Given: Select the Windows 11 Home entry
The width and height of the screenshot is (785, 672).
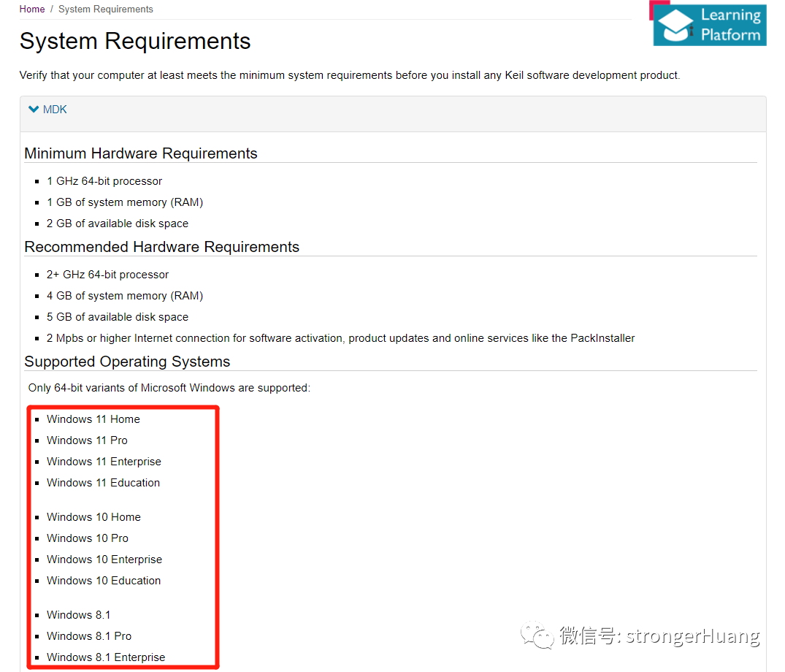Looking at the screenshot, I should (x=93, y=419).
